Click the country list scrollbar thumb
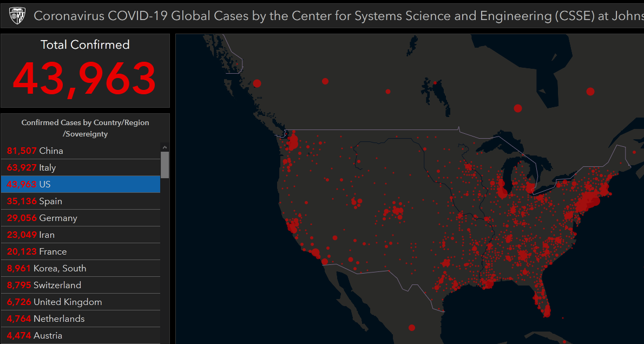 point(165,165)
